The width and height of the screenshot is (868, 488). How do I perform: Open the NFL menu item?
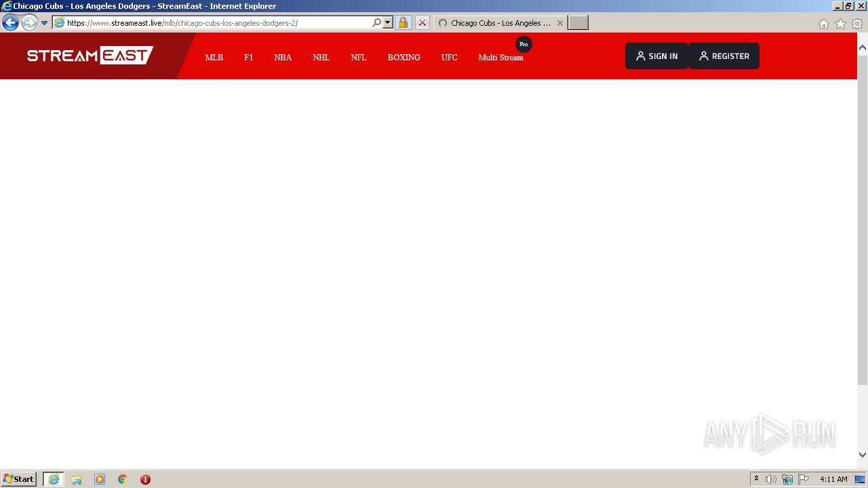[358, 58]
